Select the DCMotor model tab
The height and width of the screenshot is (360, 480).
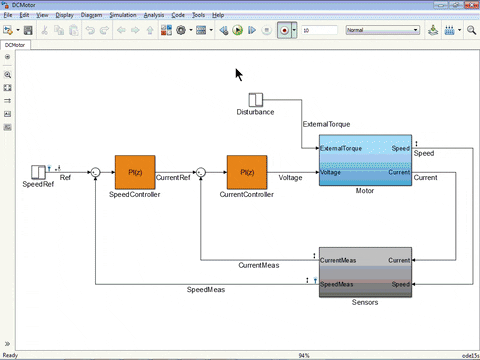pyautogui.click(x=15, y=45)
